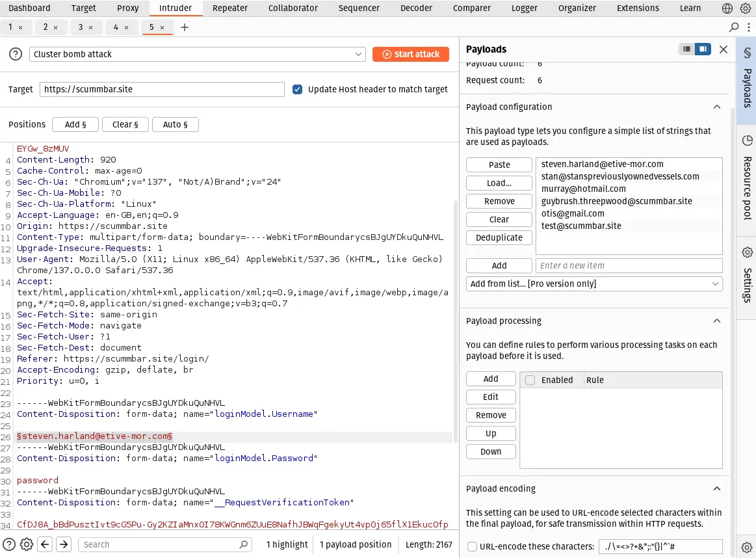Go to next search match arrow
756x558 pixels.
click(64, 544)
